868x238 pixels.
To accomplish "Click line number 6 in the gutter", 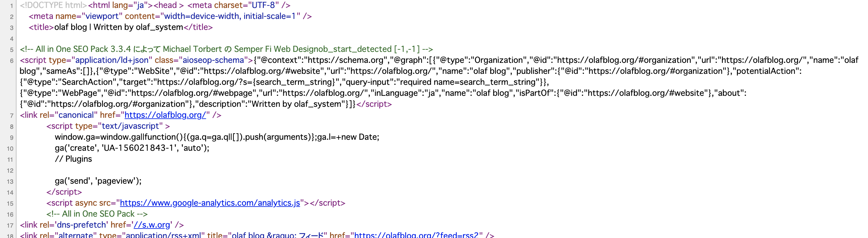I will pyautogui.click(x=11, y=61).
